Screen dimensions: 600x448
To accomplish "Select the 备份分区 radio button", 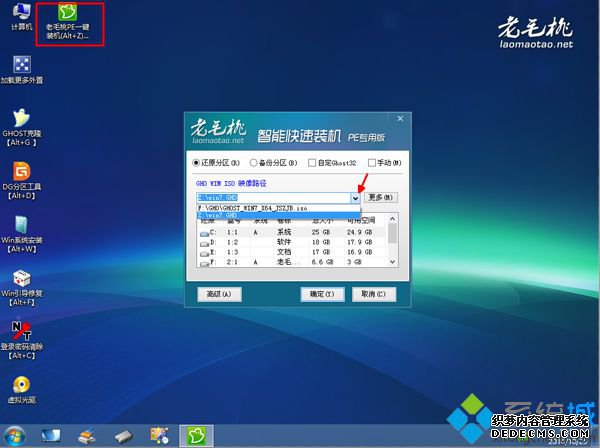I will pyautogui.click(x=254, y=162).
